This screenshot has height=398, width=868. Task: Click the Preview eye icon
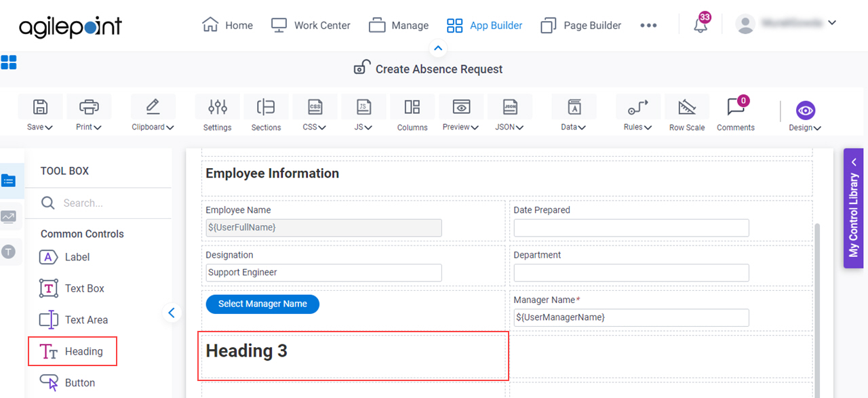pos(461,107)
